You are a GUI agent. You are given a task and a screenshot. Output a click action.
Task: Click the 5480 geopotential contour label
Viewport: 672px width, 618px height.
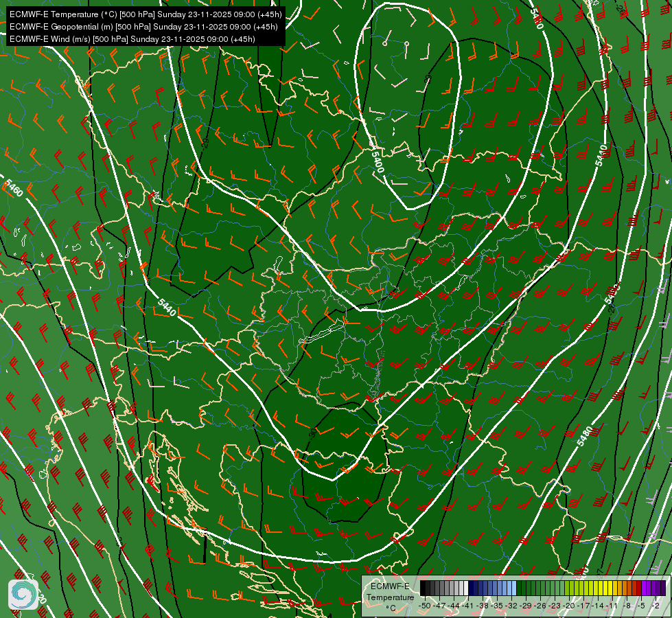tap(584, 436)
